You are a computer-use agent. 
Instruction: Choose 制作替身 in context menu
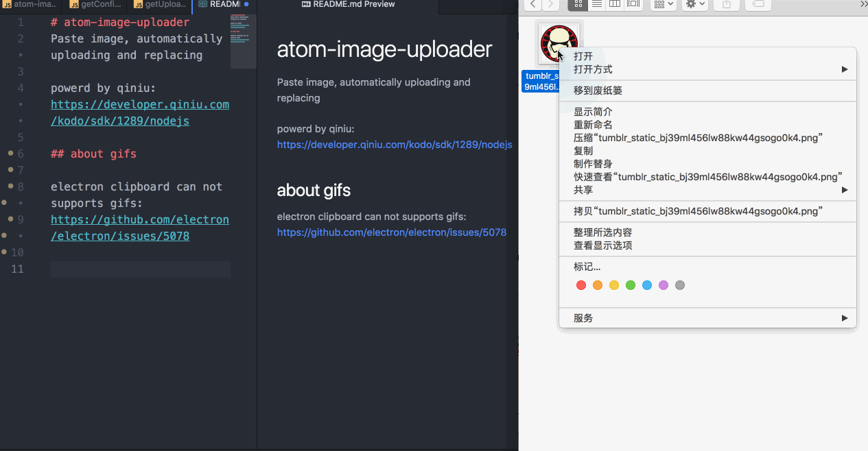[x=708, y=164]
